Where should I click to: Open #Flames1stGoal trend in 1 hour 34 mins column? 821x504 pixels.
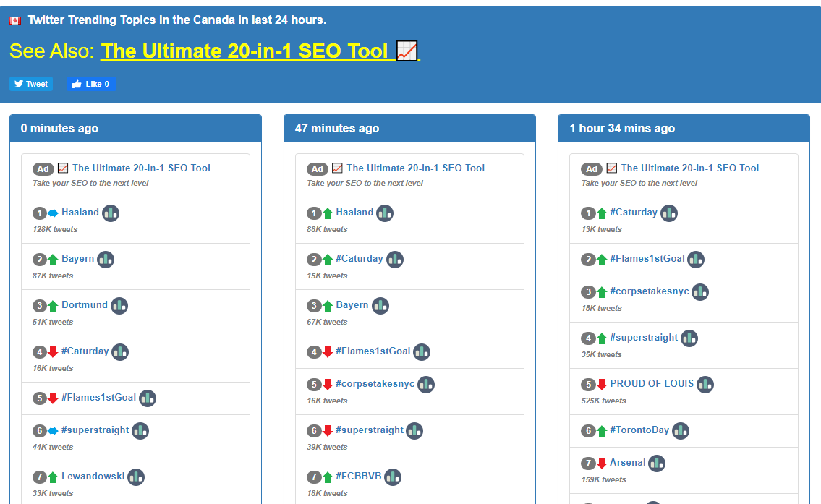647,259
